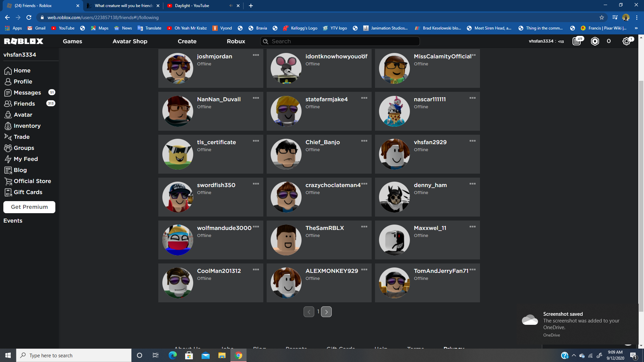Select the Avatar Shop tab in navigation

click(129, 41)
